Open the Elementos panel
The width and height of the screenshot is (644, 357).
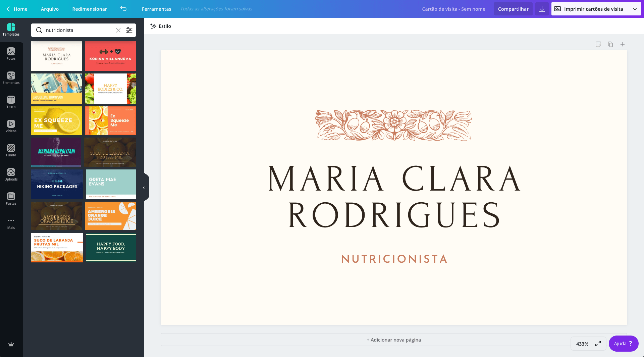[11, 78]
